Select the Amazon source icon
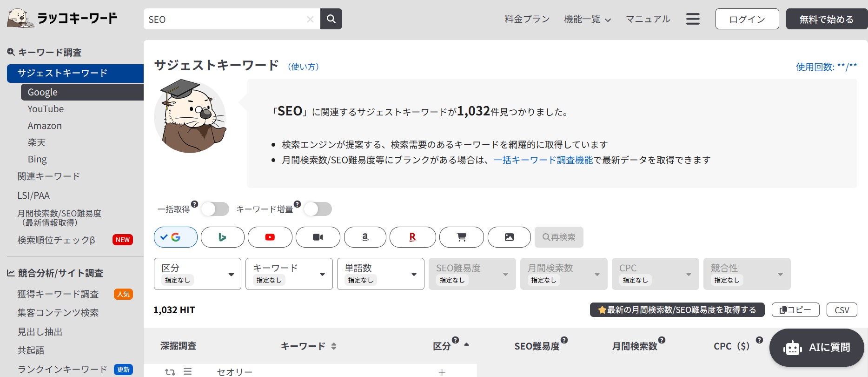This screenshot has width=868, height=377. 365,237
